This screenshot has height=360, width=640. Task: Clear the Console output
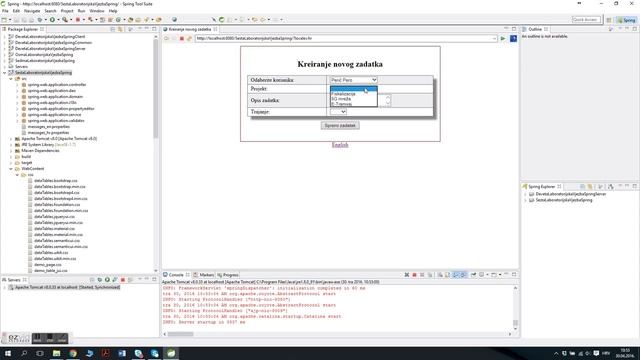coord(440,275)
